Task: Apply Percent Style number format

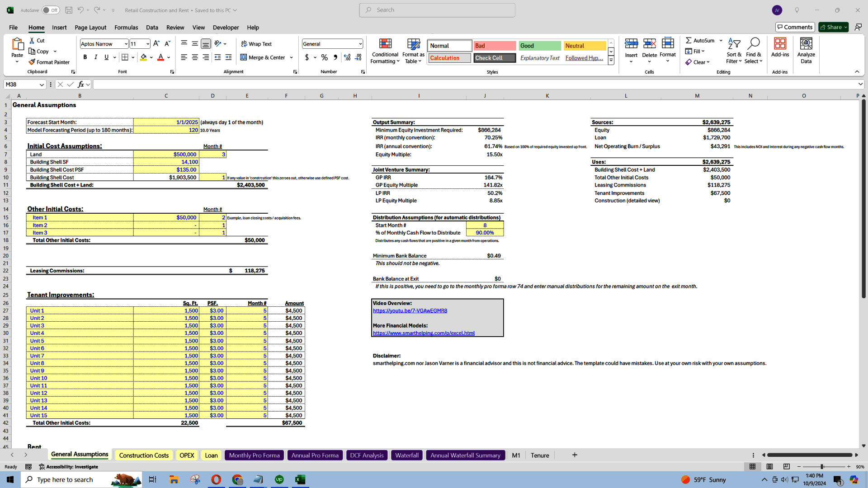Action: point(324,57)
